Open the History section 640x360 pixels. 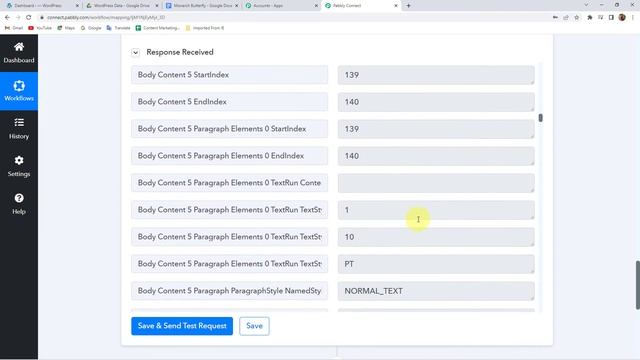[19, 129]
